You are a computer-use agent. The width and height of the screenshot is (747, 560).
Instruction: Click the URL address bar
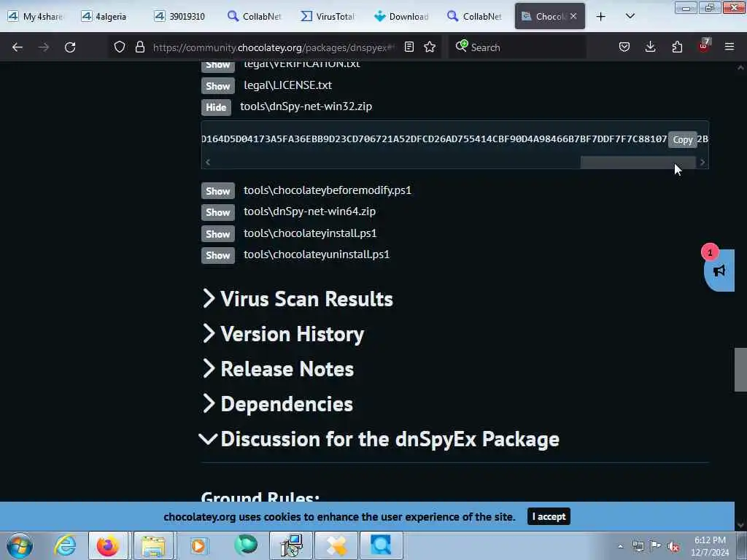(274, 47)
